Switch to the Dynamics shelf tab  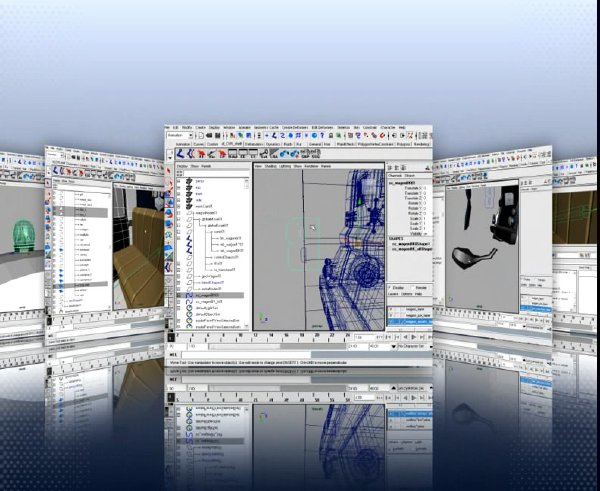[x=273, y=144]
